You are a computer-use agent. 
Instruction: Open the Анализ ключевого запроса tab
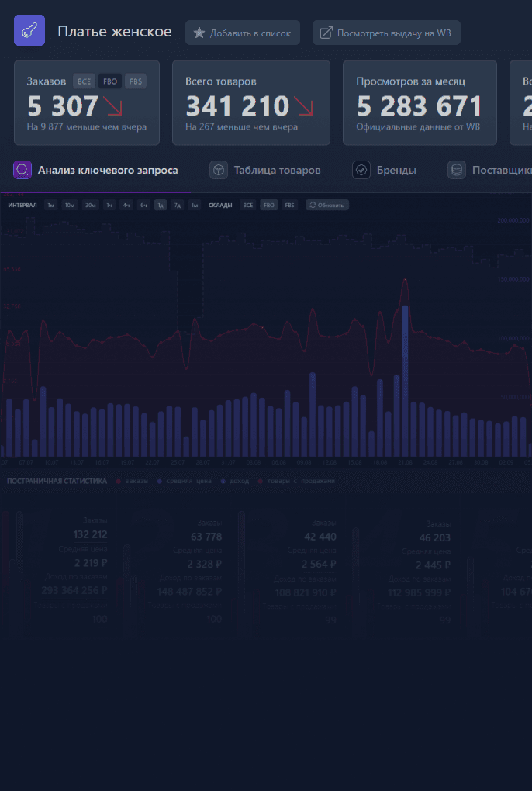[x=96, y=170]
